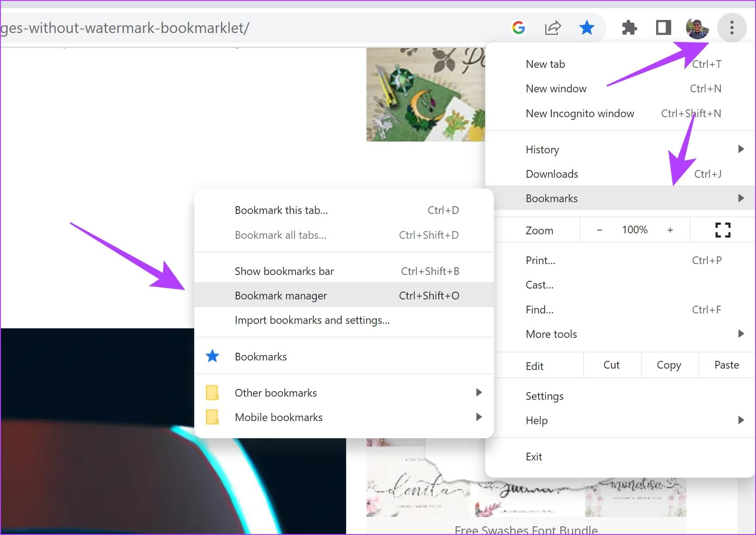The width and height of the screenshot is (756, 535).
Task: Click the blue bookmark star in address bar
Action: point(587,28)
